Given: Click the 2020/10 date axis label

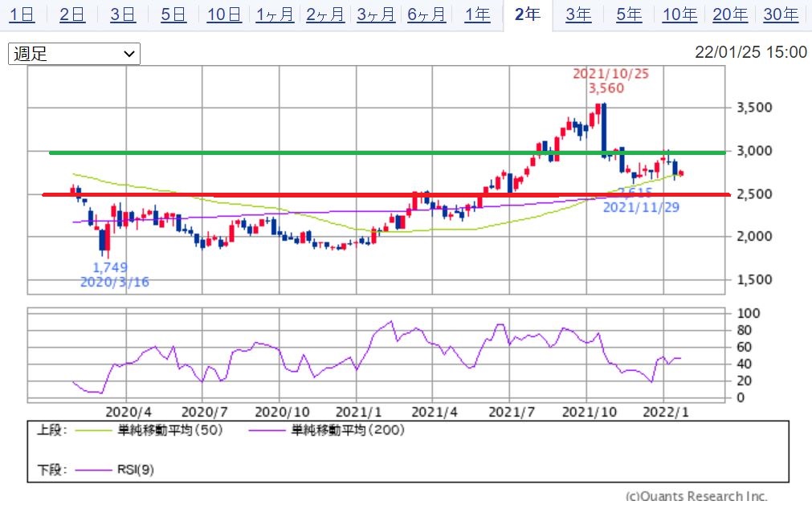Looking at the screenshot, I should 282,412.
